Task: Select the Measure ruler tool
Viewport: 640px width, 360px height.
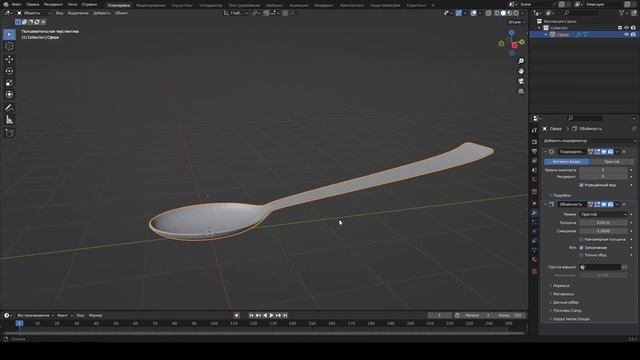Action: coord(9,120)
